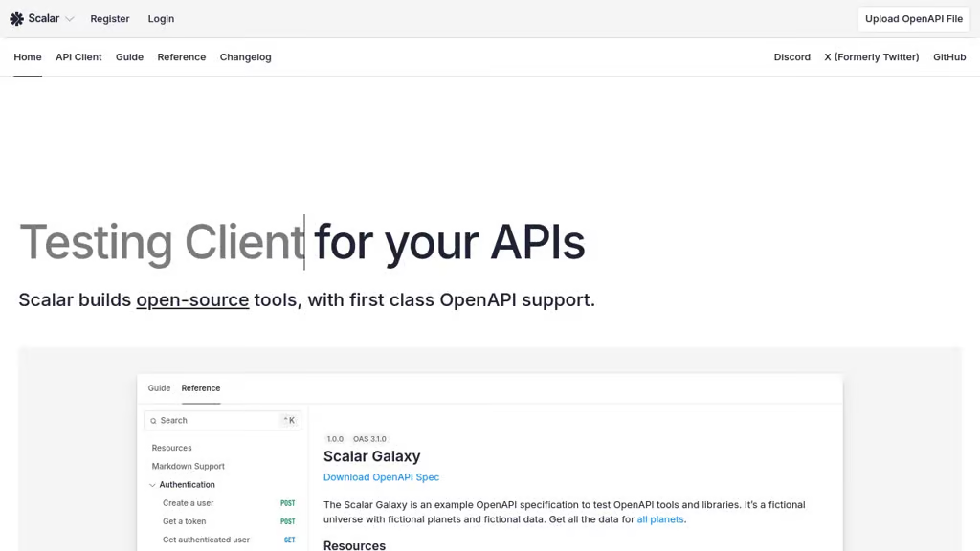The image size is (980, 551).
Task: Click POST badge beside Get a token
Action: click(x=287, y=521)
